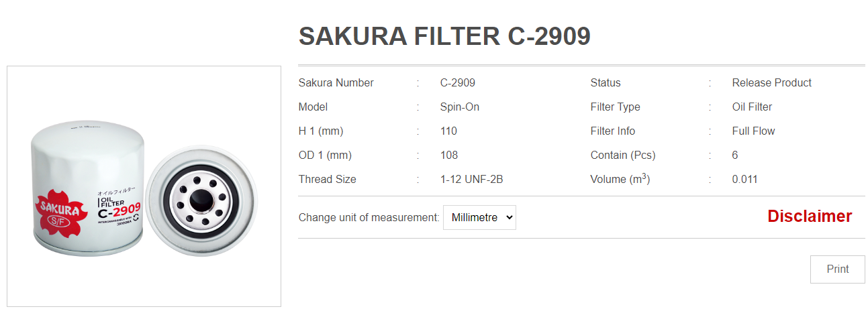This screenshot has width=868, height=311.
Task: Click the center threaded hole of the filter
Action: click(200, 200)
